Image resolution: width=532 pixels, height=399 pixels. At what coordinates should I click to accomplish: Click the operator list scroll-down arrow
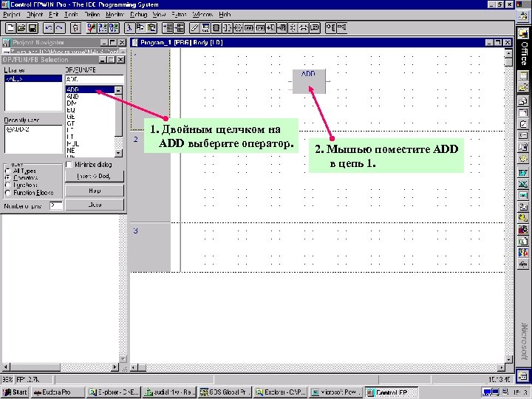click(x=118, y=153)
